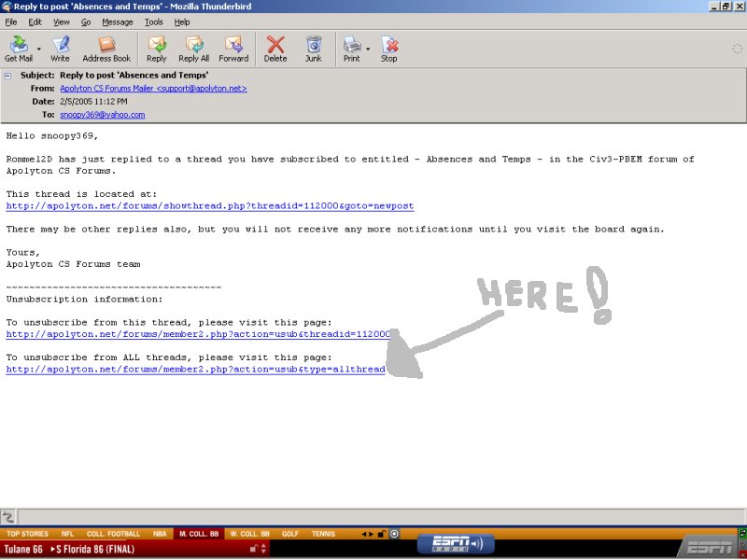Click the Reply All icon
The height and width of the screenshot is (560, 747).
click(x=194, y=49)
